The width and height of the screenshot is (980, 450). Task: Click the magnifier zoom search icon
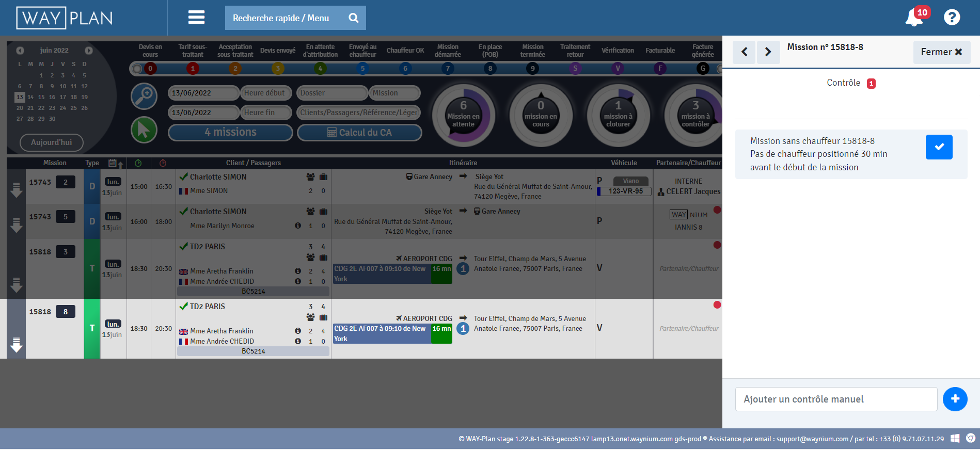144,96
